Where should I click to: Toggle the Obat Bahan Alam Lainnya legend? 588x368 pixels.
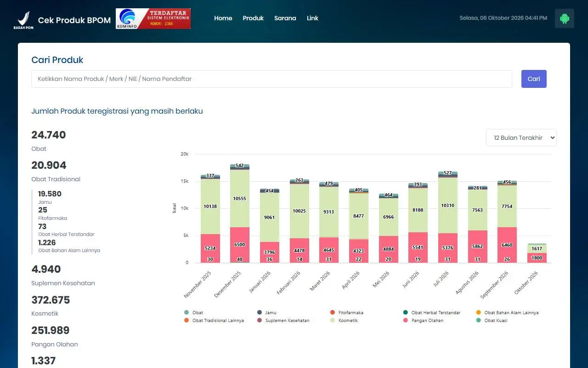(507, 313)
